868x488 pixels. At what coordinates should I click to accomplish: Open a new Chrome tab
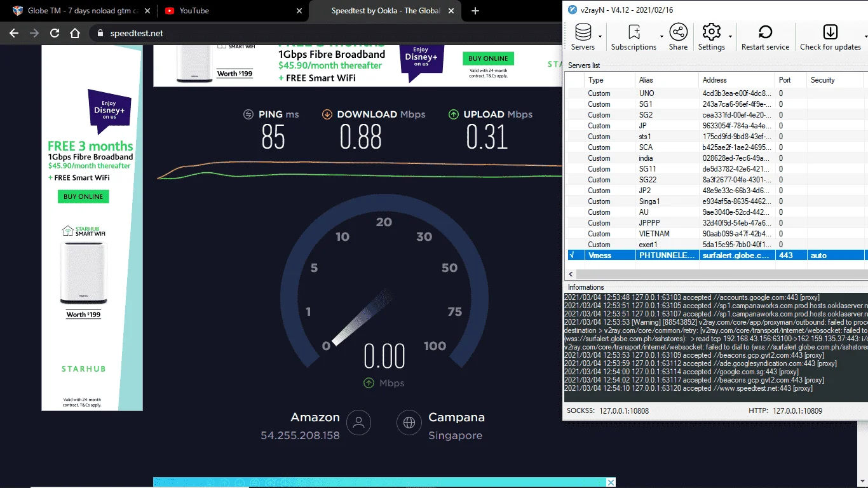[475, 11]
